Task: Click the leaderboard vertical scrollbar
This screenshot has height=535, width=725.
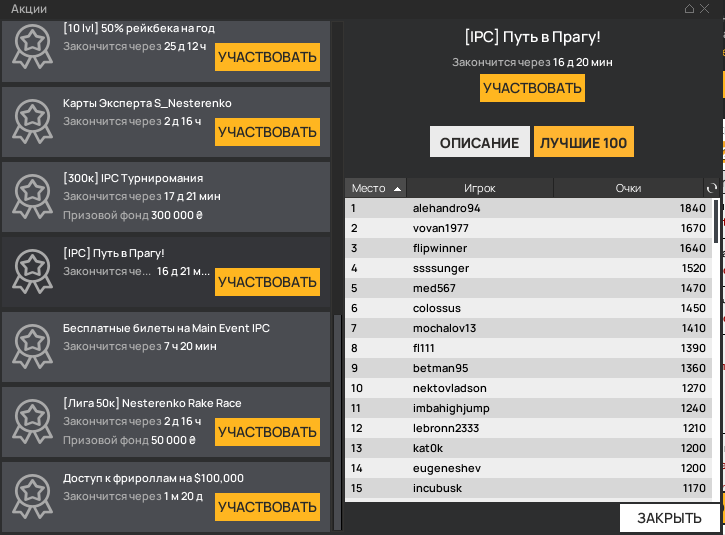Action: tap(716, 222)
